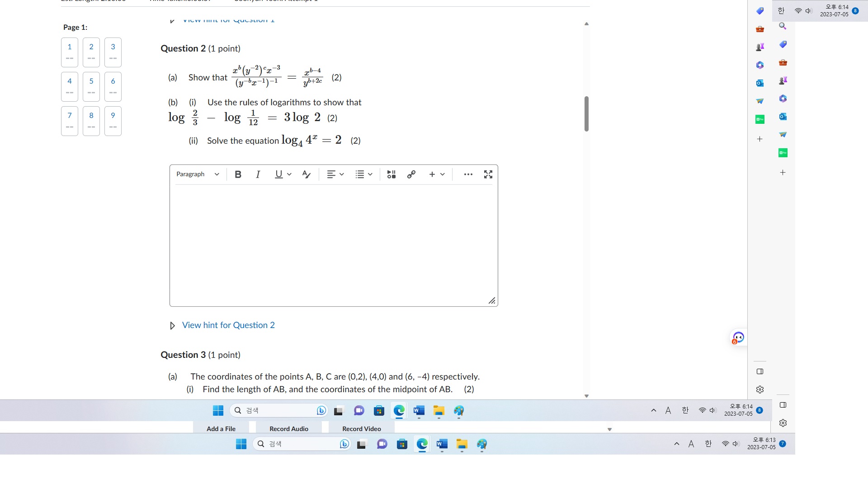Expand the underline options chevron
Viewport: 868px width, 488px height.
click(x=289, y=174)
